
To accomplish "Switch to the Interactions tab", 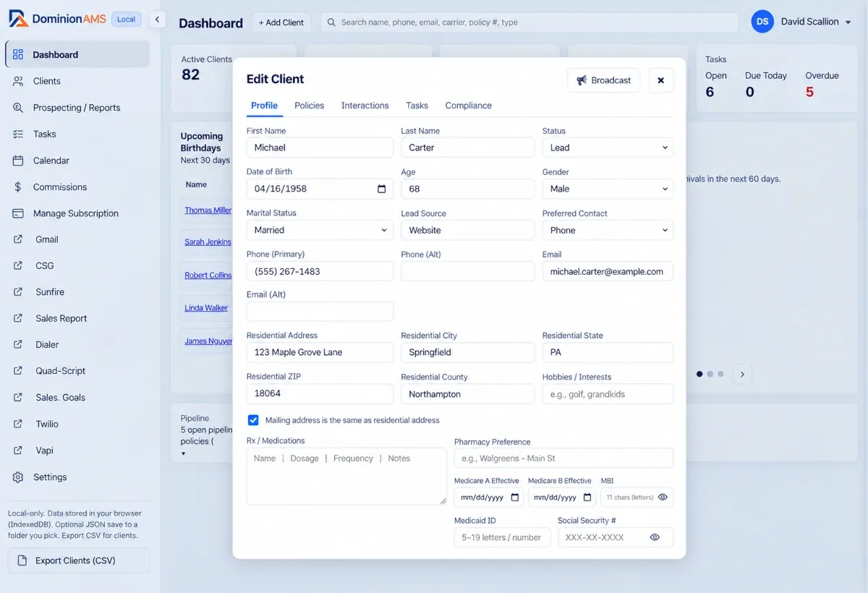I will click(365, 106).
